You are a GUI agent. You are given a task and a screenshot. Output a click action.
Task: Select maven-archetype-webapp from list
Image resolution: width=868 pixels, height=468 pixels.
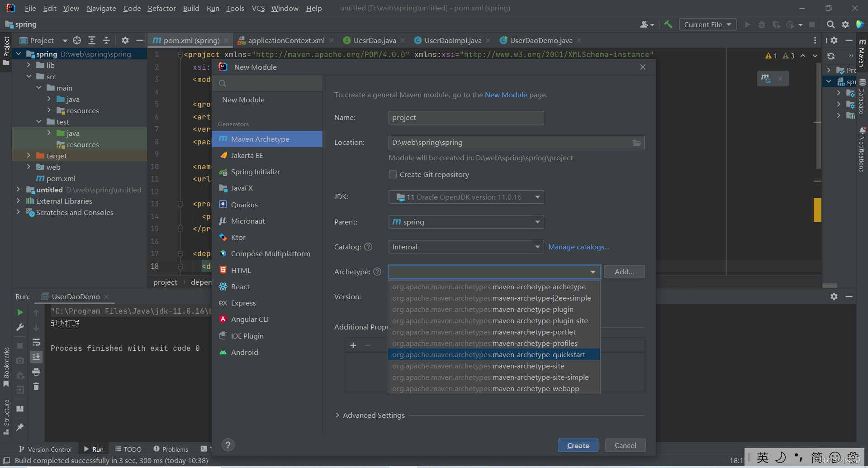point(494,388)
